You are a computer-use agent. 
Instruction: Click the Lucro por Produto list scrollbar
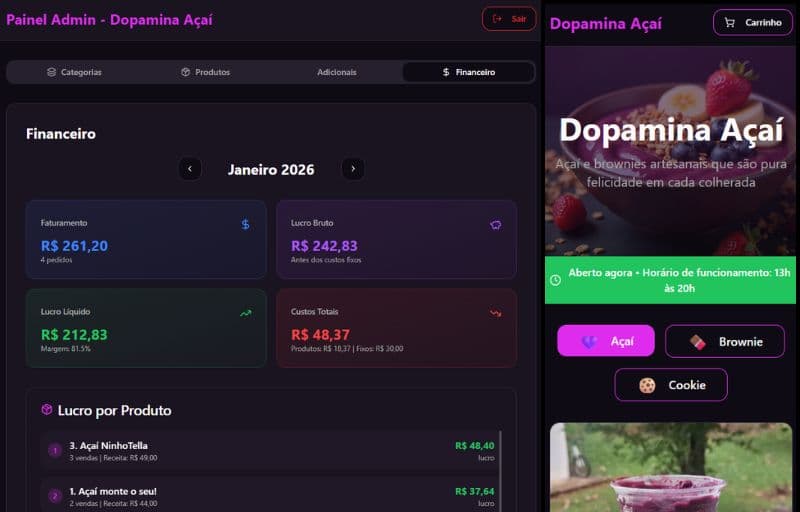(501, 471)
